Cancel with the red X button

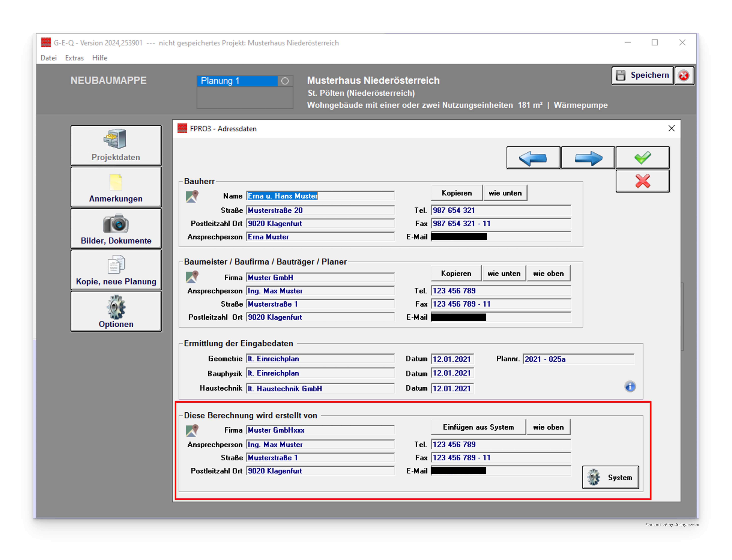point(642,181)
